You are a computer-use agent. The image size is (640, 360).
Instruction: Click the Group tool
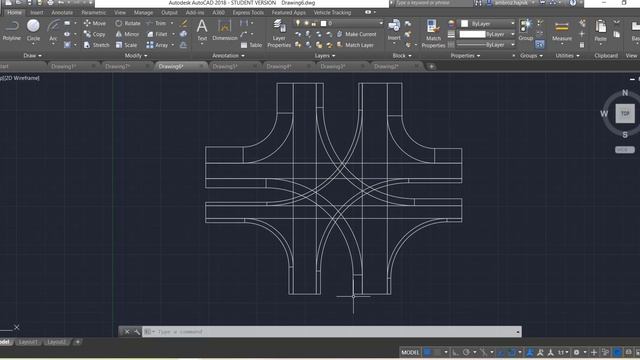pos(526,31)
